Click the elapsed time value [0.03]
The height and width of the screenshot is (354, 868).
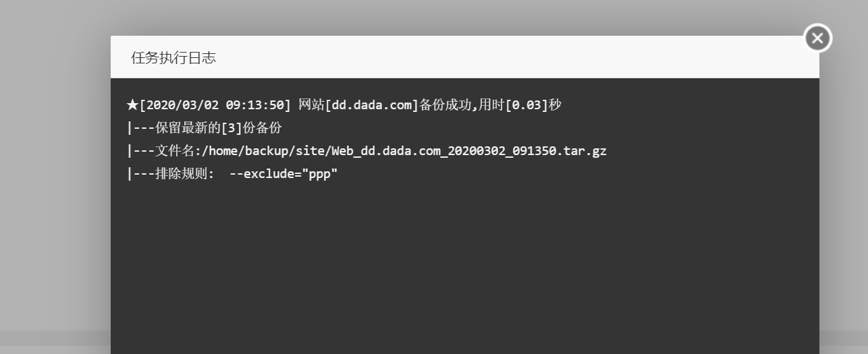(527, 105)
